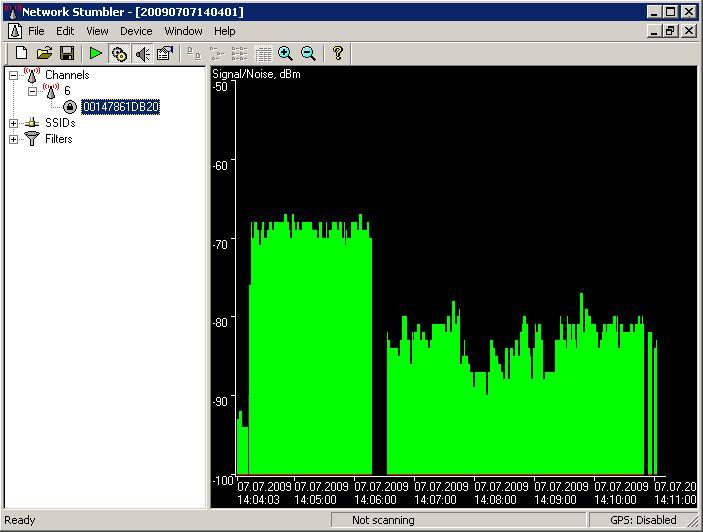
Task: Open options via the properties icon
Action: click(165, 53)
